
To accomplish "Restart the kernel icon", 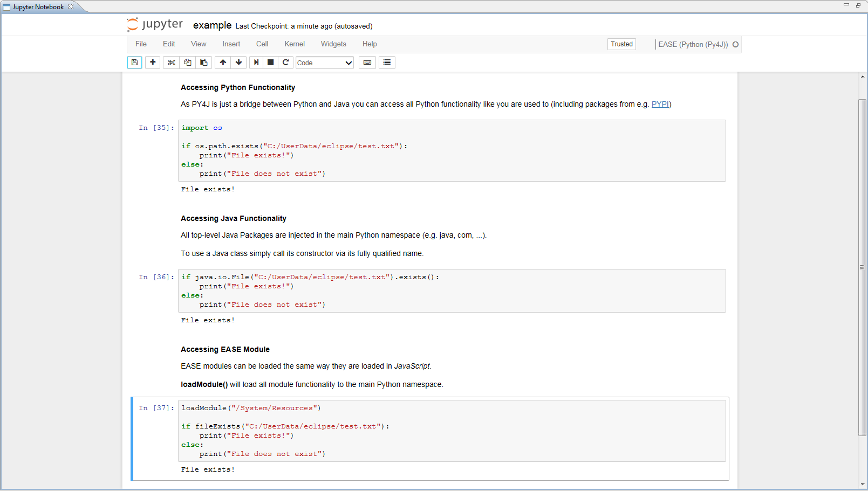I will tap(286, 63).
